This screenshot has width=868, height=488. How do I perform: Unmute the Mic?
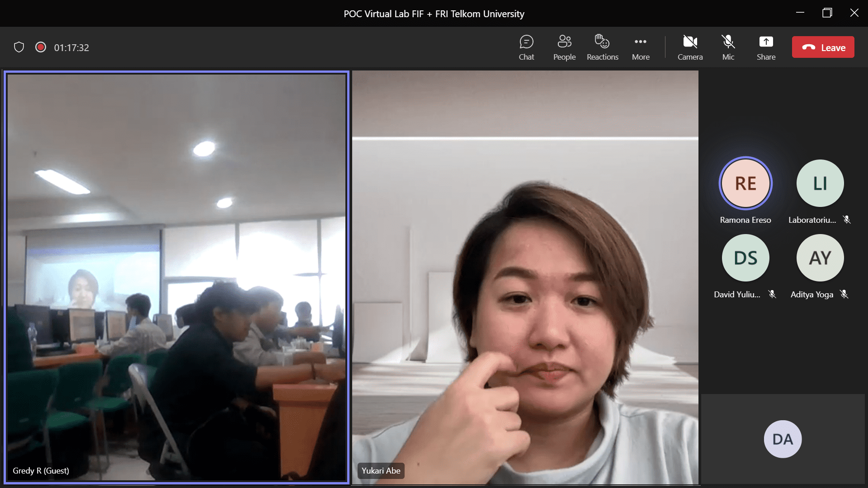[728, 47]
